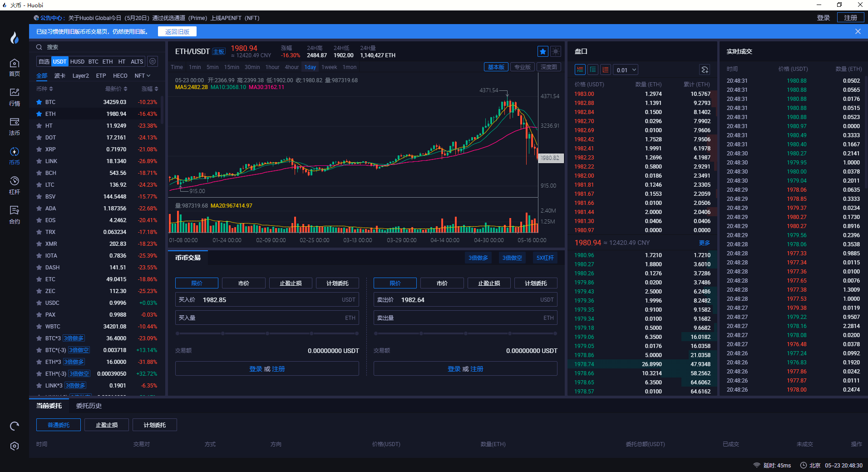Viewport: 868px width, 472px height.
Task: Expand the NFT category dropdown
Action: coord(143,76)
